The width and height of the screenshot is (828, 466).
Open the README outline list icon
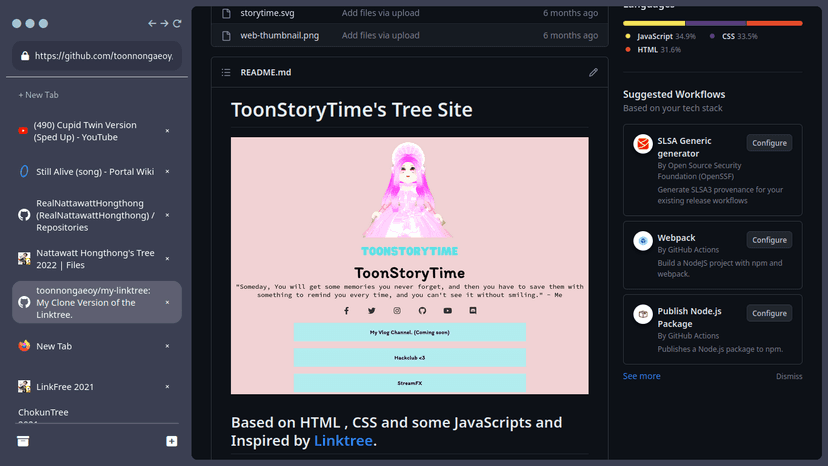(x=226, y=73)
